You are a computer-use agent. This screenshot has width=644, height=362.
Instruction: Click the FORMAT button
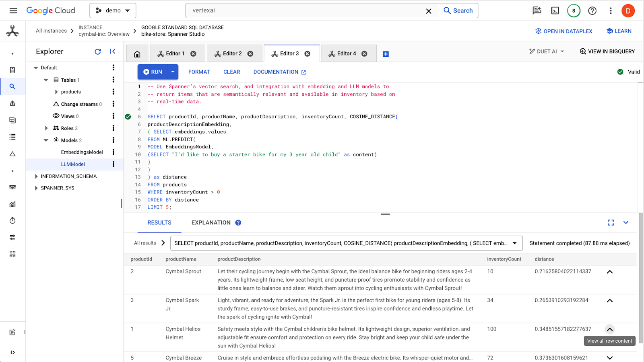(x=199, y=72)
